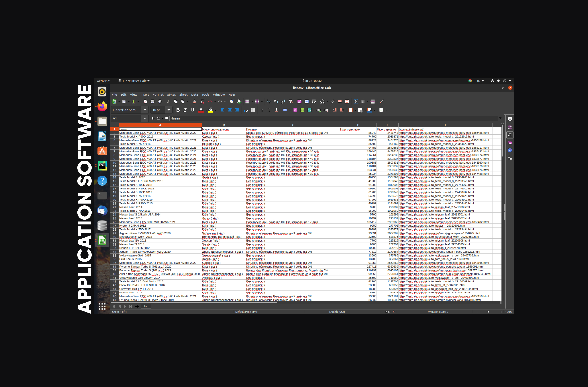Click Activities in the top bar
The width and height of the screenshot is (588, 387).
(104, 81)
